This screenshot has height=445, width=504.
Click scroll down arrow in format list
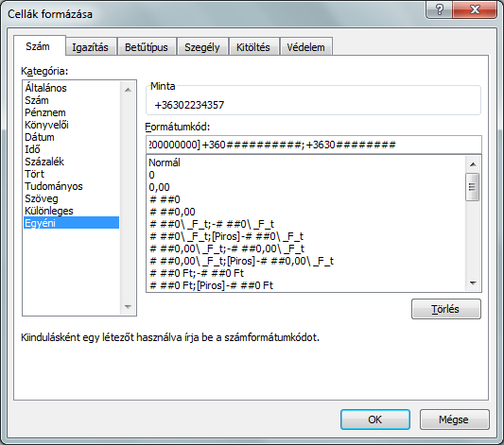[473, 283]
